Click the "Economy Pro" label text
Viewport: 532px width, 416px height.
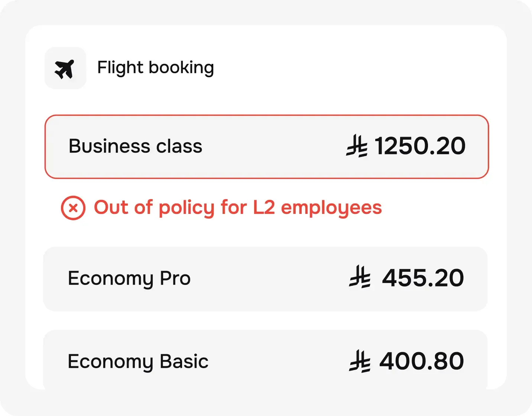click(129, 279)
